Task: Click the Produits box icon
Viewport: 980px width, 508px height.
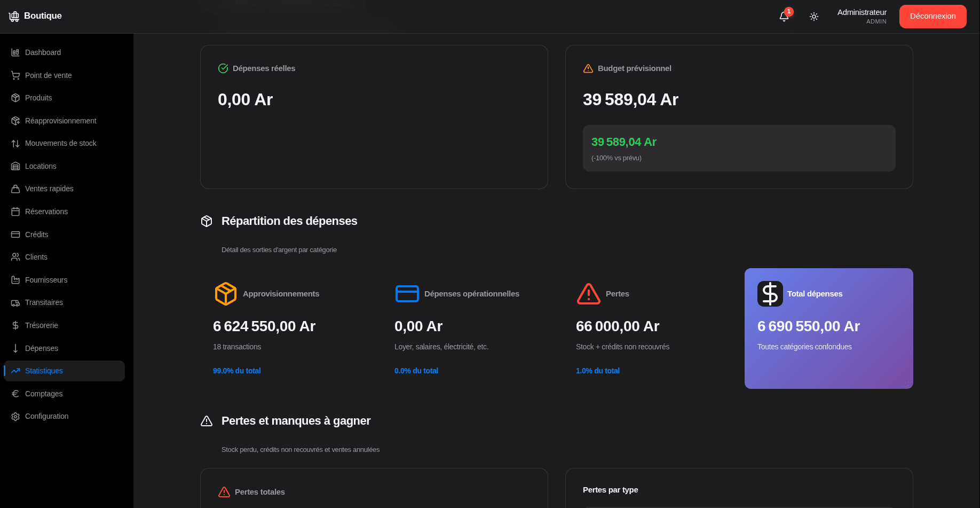Action: coord(15,98)
